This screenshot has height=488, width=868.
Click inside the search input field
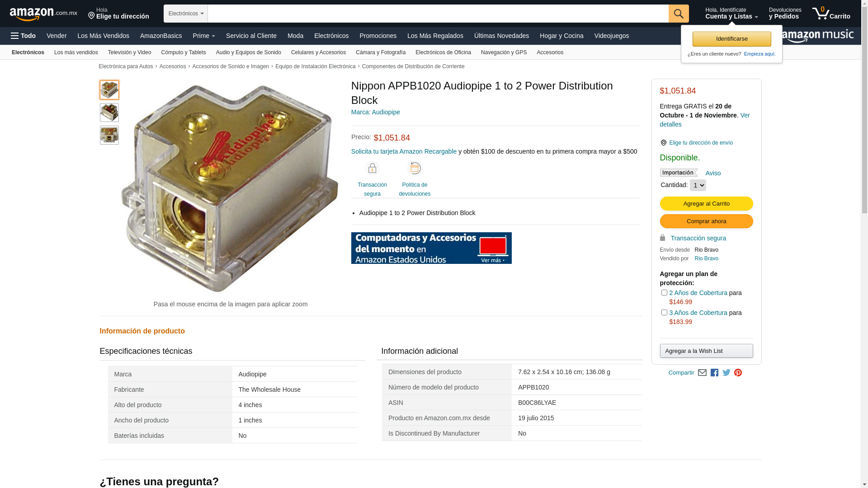coord(438,14)
